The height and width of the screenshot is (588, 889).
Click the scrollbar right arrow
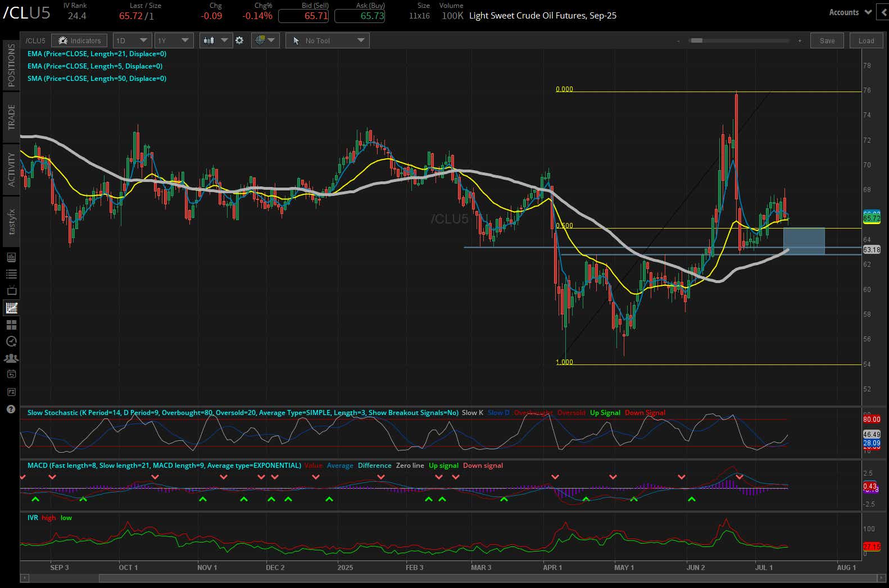point(881,578)
